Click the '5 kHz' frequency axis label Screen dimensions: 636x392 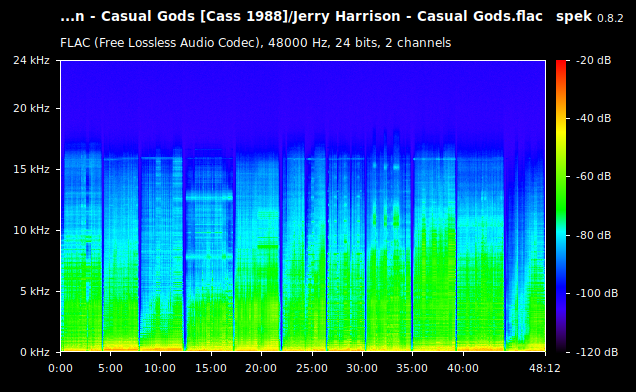35,291
